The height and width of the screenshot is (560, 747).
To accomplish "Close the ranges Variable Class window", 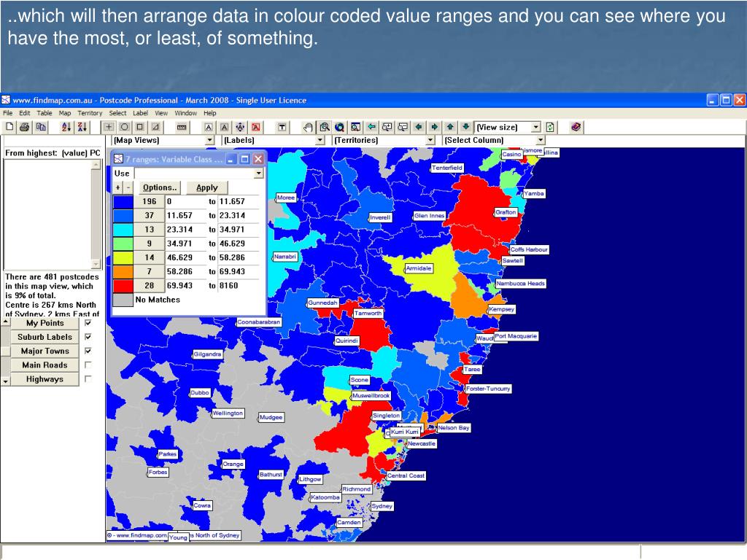I will point(258,159).
